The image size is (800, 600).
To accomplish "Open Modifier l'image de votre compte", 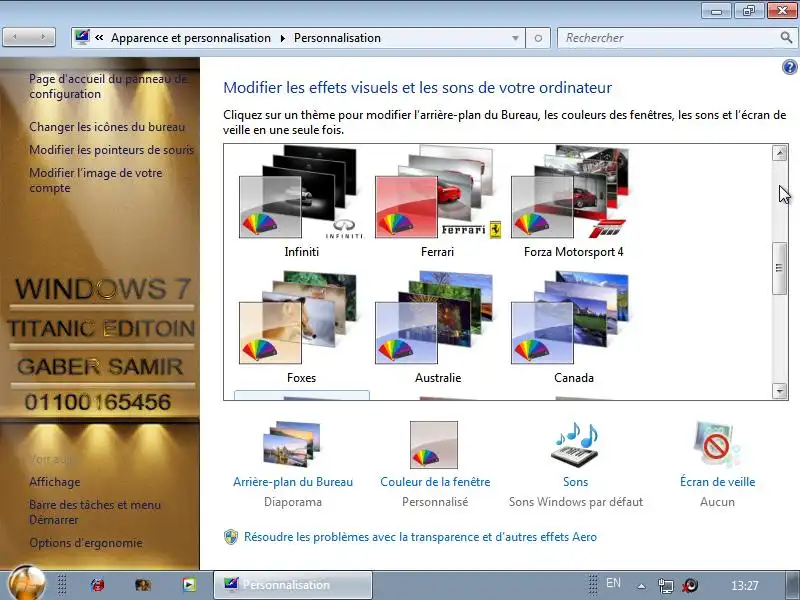I will click(x=96, y=180).
